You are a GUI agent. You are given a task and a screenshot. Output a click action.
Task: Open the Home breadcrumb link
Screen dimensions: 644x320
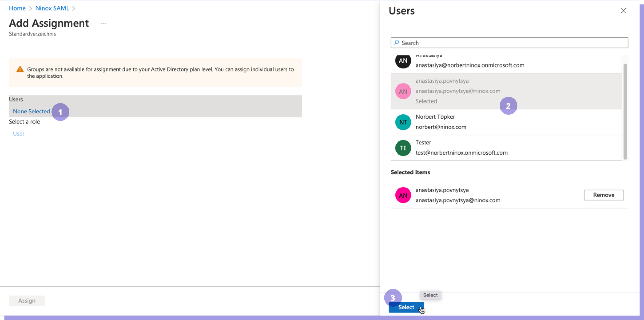point(17,8)
